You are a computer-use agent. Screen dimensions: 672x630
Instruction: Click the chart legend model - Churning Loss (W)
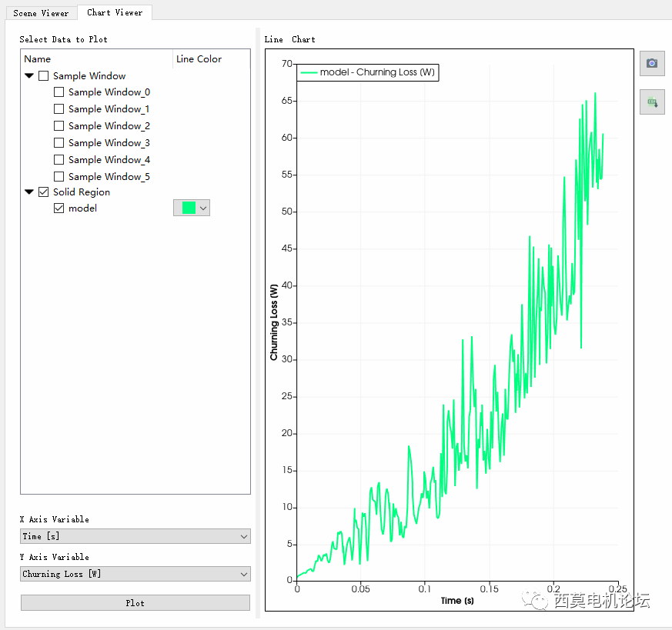point(368,72)
